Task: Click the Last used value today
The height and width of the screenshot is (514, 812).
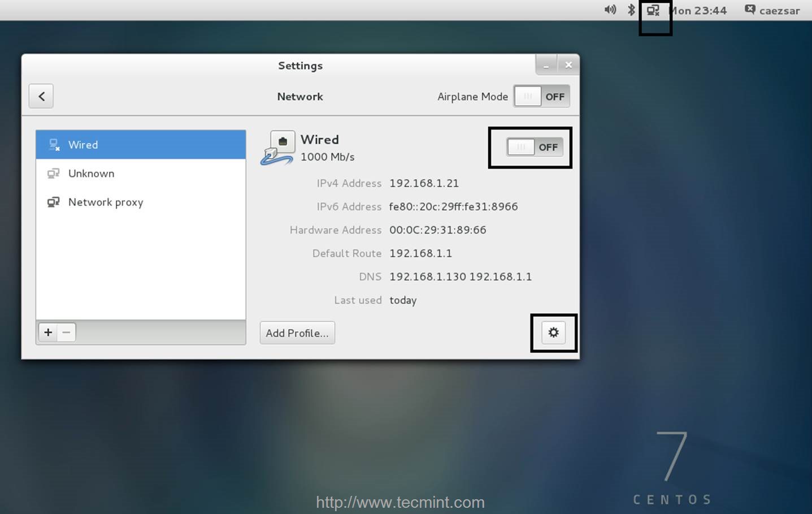Action: (403, 300)
